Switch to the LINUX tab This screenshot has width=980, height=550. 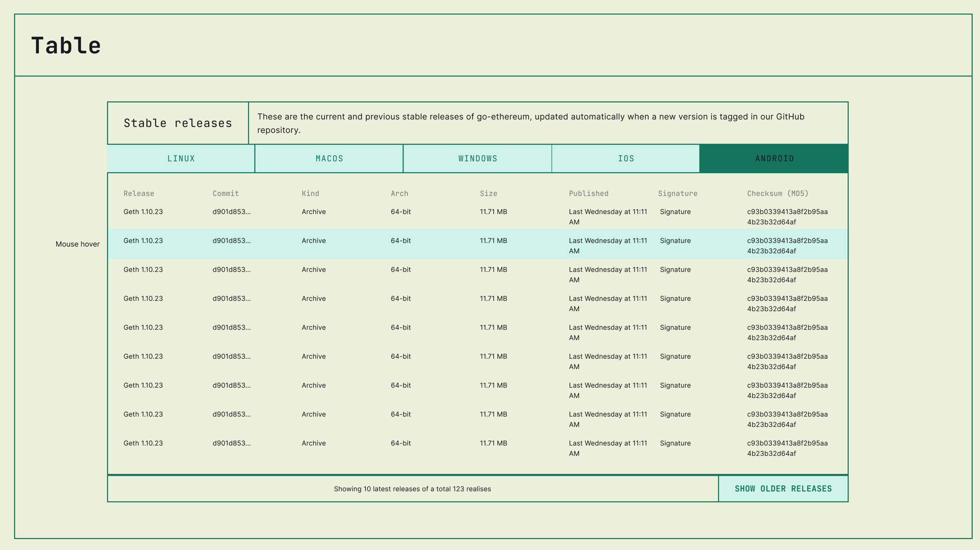tap(181, 159)
